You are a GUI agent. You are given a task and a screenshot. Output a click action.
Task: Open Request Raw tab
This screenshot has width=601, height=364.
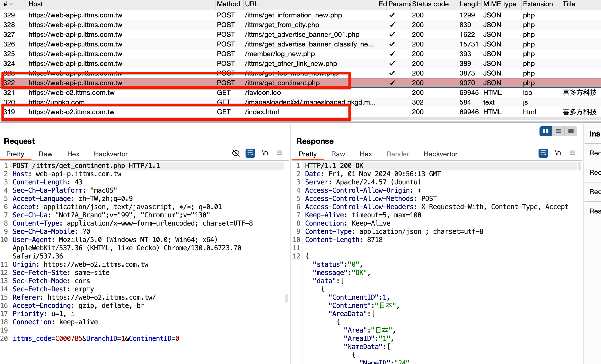pyautogui.click(x=46, y=154)
